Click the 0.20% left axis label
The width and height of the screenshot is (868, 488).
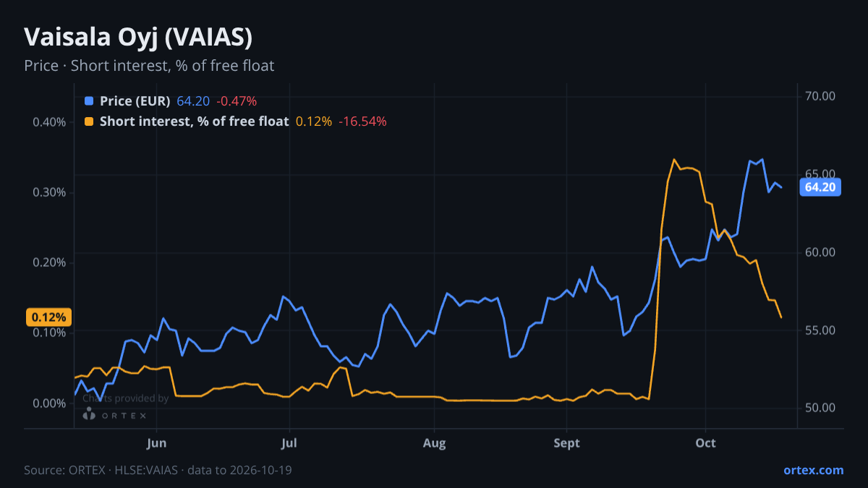49,262
